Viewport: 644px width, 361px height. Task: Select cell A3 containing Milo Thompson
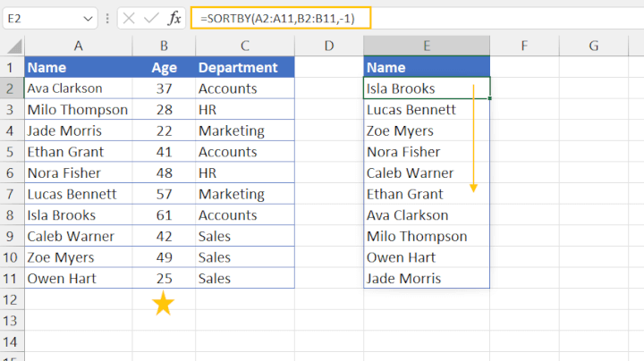coord(79,110)
